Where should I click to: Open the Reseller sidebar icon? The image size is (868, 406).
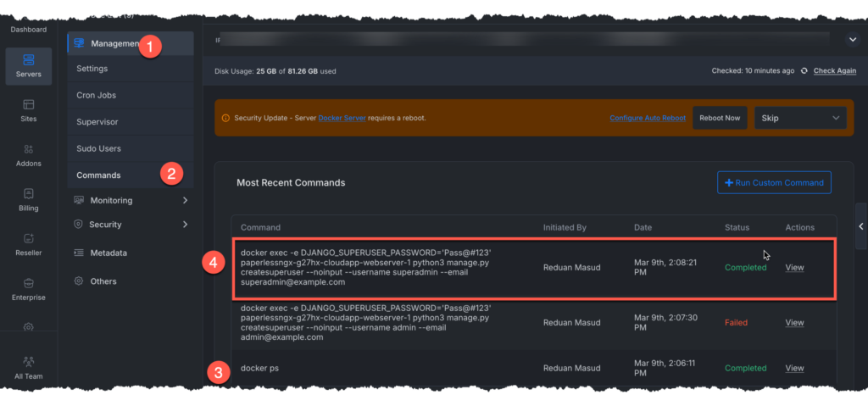(28, 239)
